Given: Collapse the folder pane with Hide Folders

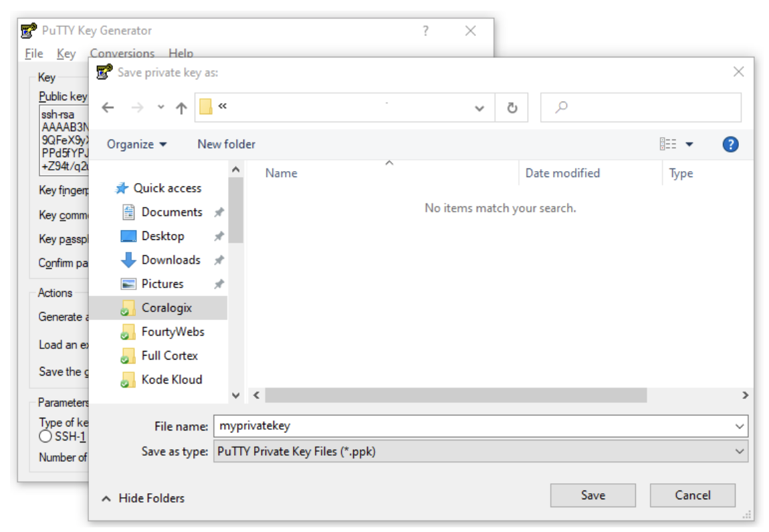Looking at the screenshot, I should click(143, 498).
